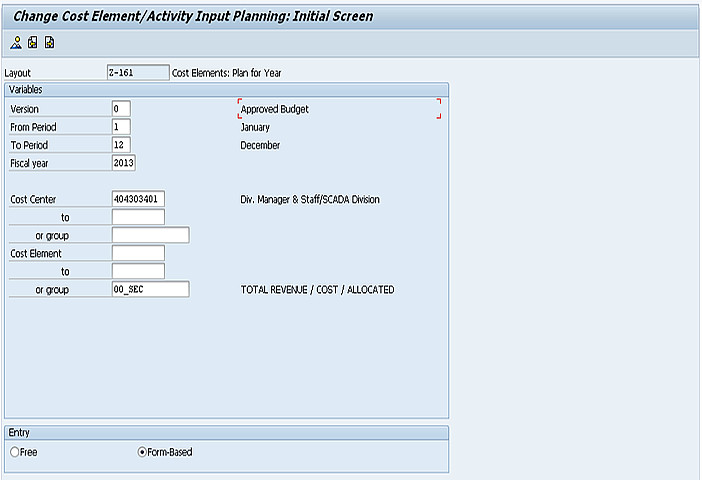Focus the empty Cost Element field
Screen dimensions: 702x480
[138, 253]
